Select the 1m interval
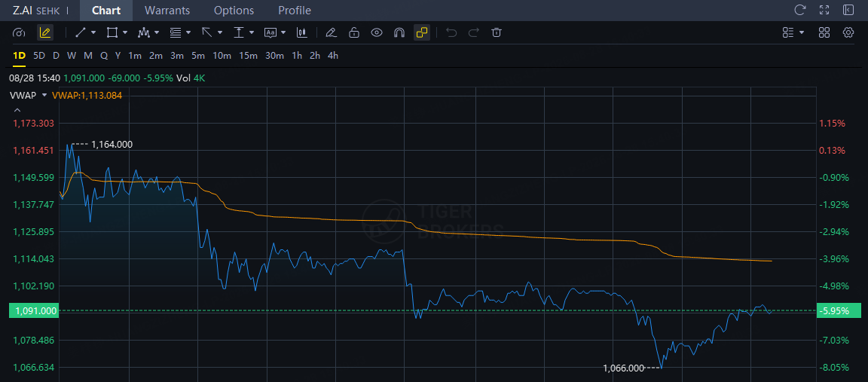This screenshot has width=868, height=382. coord(135,55)
